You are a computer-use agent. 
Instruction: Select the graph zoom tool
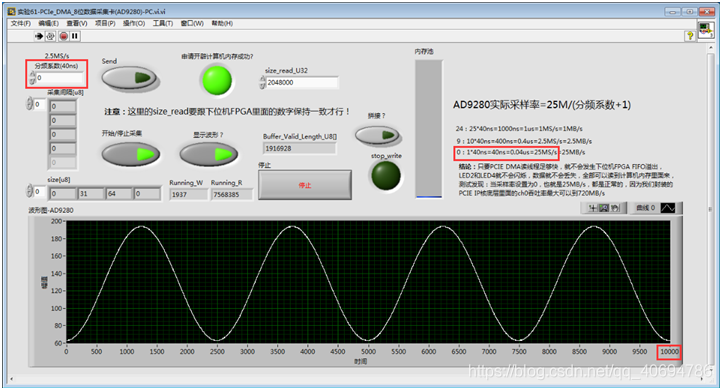604,208
